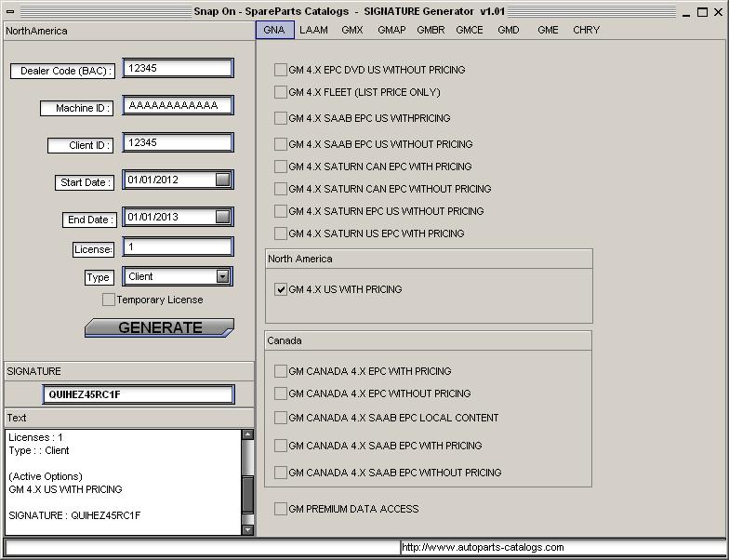Open the GME tab
Screen dimensions: 729x560
548,30
